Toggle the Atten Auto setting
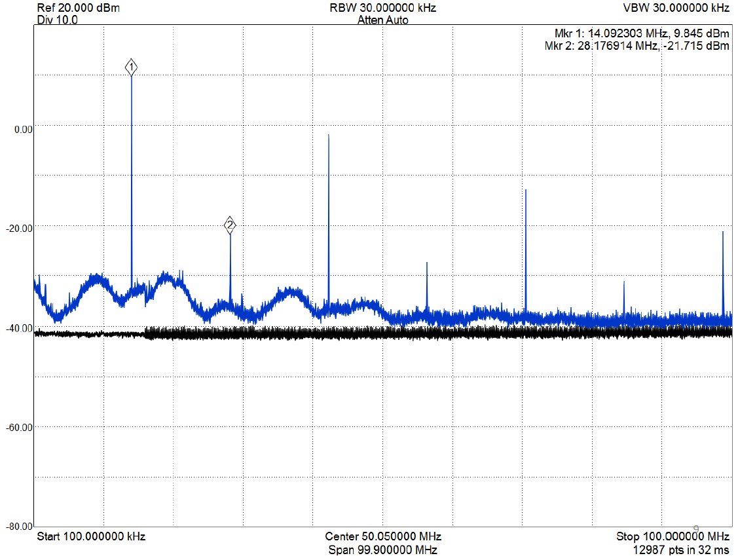This screenshot has width=738, height=560. 382,20
